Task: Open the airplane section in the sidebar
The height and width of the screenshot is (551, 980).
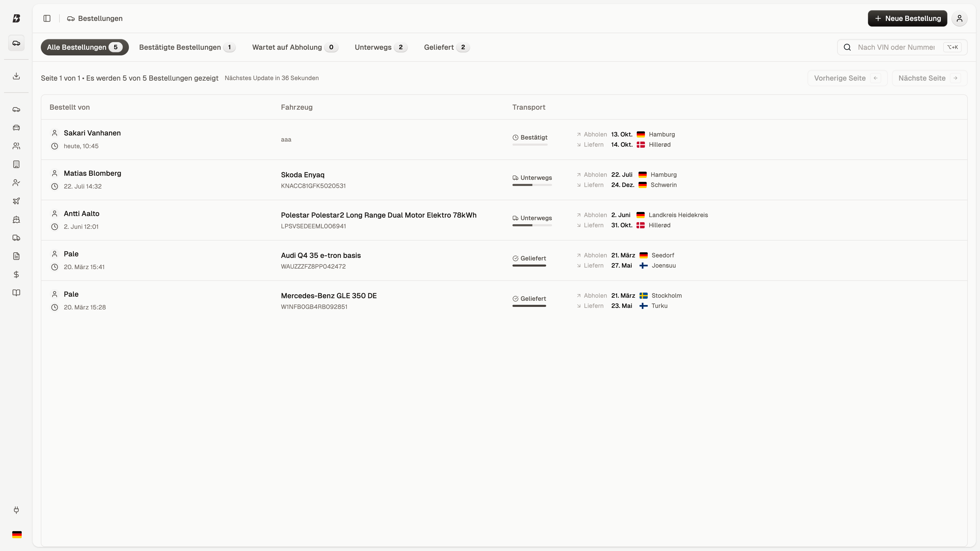Action: click(x=16, y=201)
